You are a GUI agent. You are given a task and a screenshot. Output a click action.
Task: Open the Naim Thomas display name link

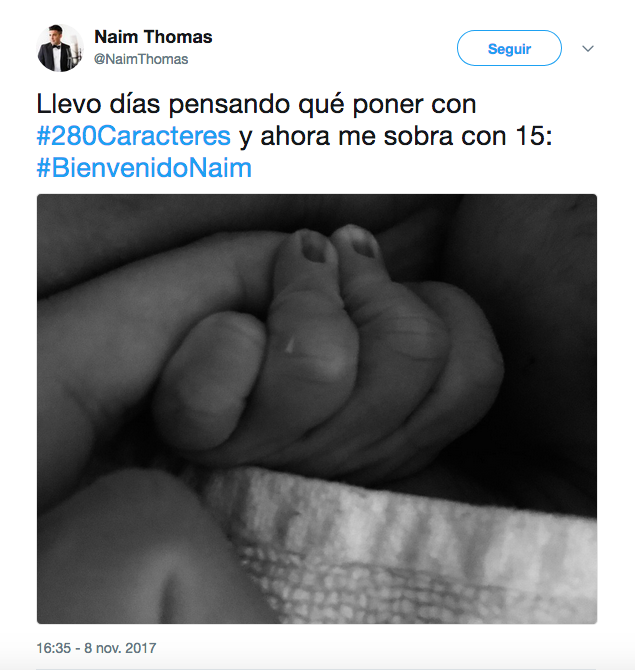[x=153, y=37]
